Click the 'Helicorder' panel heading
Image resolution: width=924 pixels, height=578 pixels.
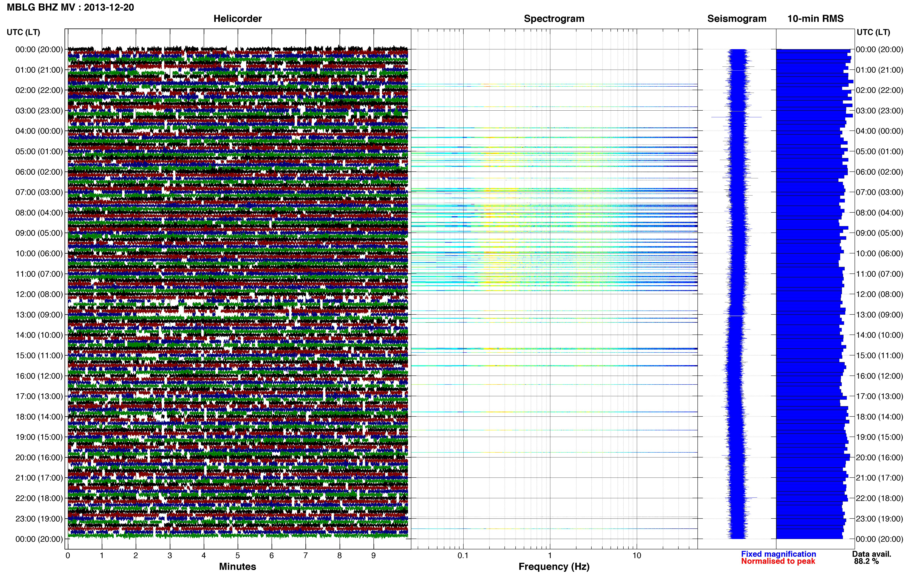pyautogui.click(x=238, y=18)
